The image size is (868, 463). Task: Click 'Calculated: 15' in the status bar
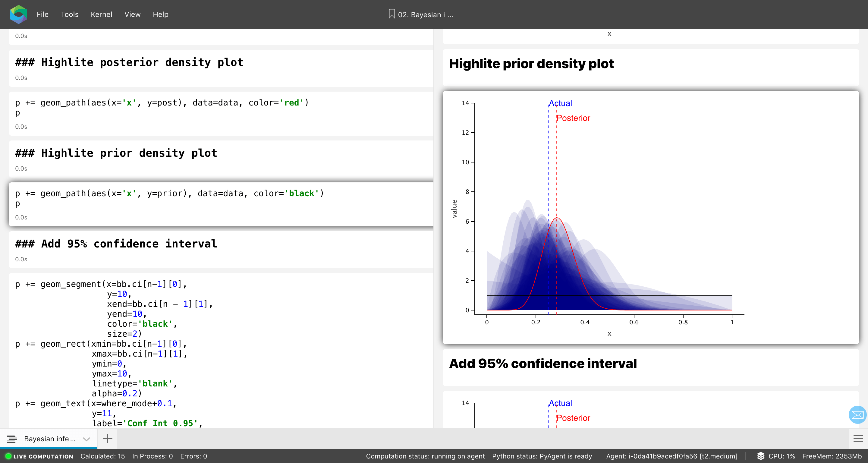point(102,456)
